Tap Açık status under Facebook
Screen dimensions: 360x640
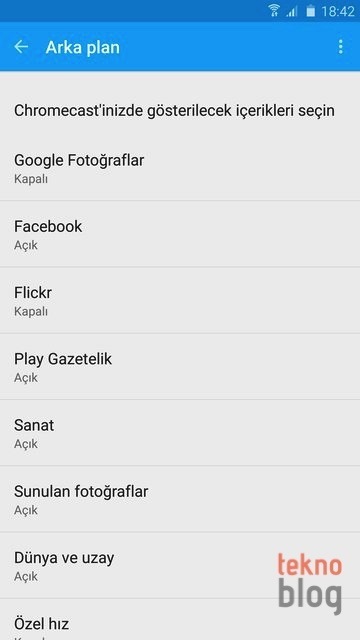[x=26, y=245]
